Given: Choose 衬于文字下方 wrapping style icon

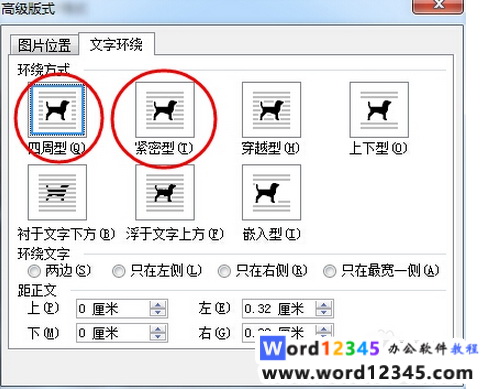Looking at the screenshot, I should (57, 192).
